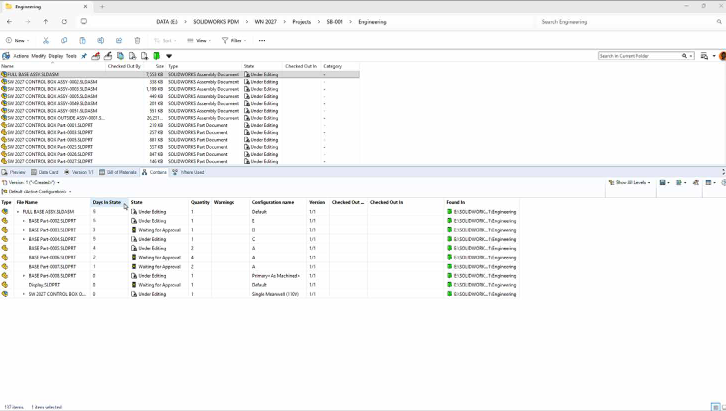Viewport: 726px width, 411px height.
Task: Click the new document plus icon in PDM toolbar
Action: (144, 56)
